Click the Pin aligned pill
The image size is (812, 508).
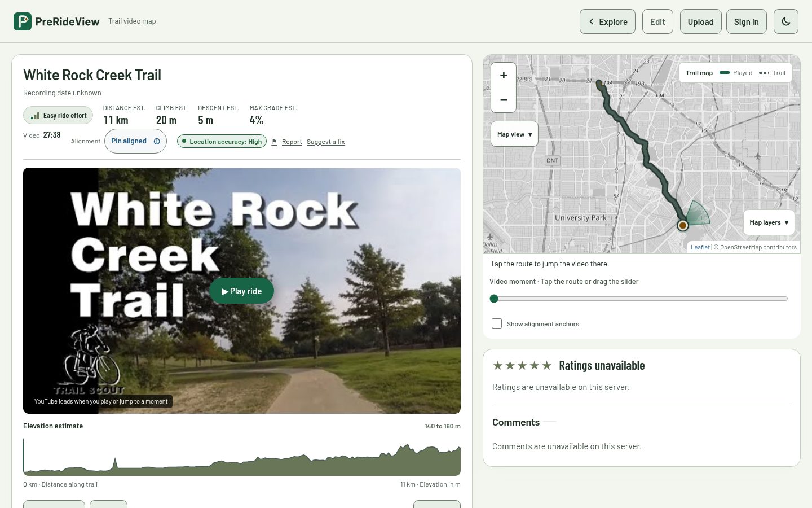(135, 141)
